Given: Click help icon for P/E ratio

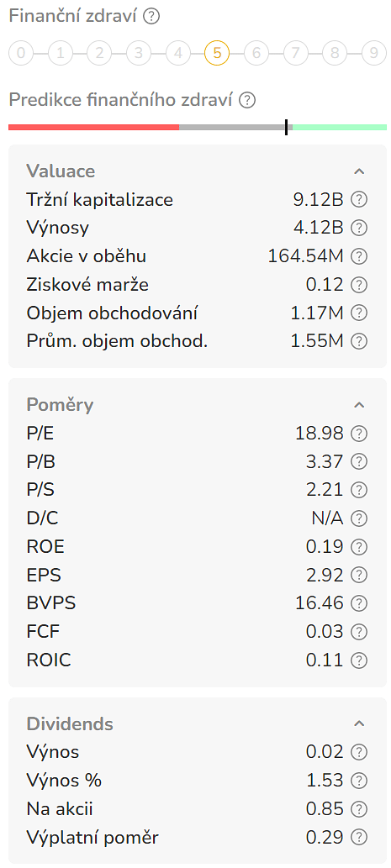Looking at the screenshot, I should coord(359,433).
